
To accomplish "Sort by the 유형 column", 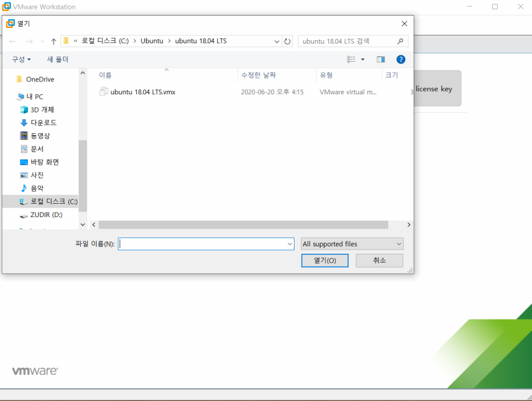I will (326, 75).
